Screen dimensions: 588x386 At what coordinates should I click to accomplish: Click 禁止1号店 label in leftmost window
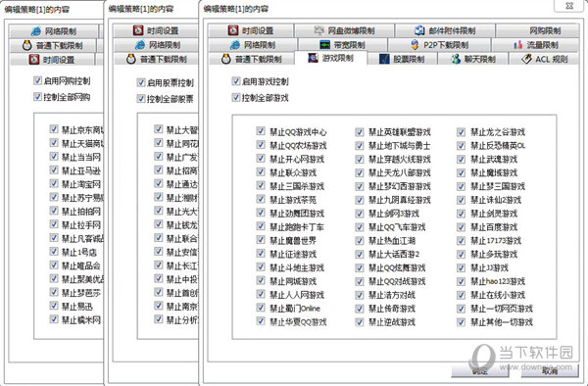79,252
